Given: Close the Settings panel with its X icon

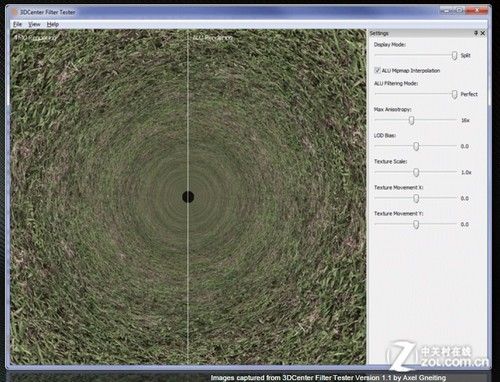Looking at the screenshot, I should [483, 33].
